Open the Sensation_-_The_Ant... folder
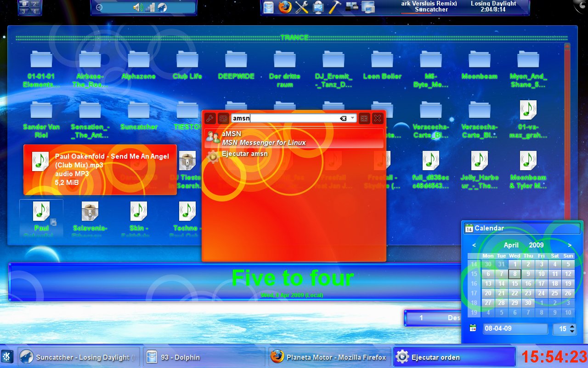This screenshot has width=588, height=368. pos(90,120)
